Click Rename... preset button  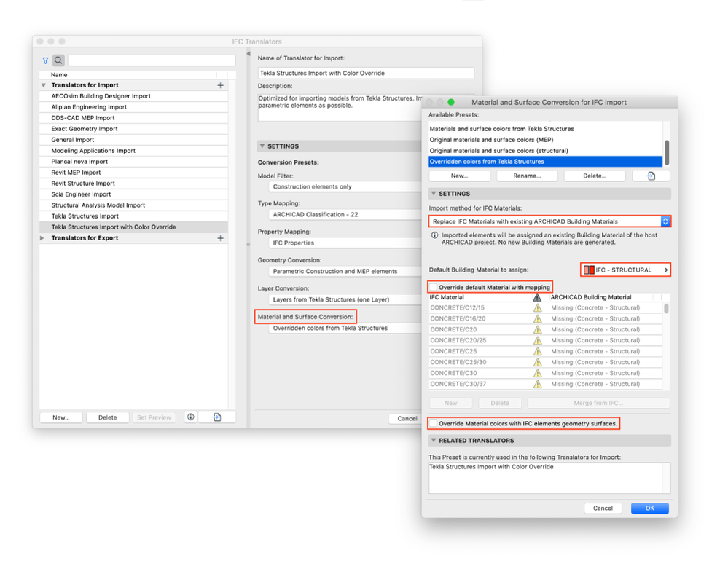tap(527, 176)
